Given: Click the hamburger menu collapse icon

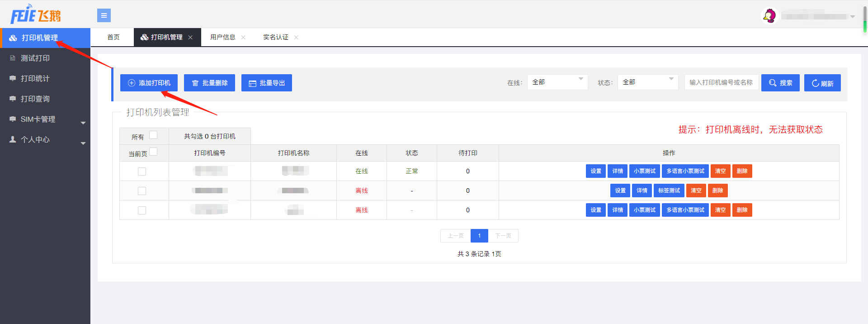Looking at the screenshot, I should (104, 15).
